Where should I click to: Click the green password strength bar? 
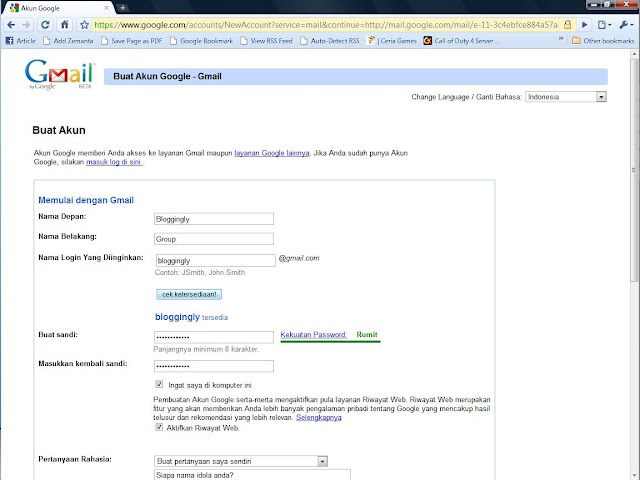point(330,341)
